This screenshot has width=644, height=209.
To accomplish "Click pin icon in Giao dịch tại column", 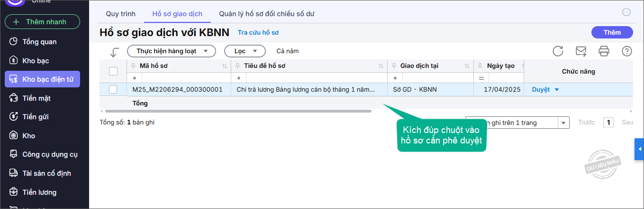I will click(394, 66).
